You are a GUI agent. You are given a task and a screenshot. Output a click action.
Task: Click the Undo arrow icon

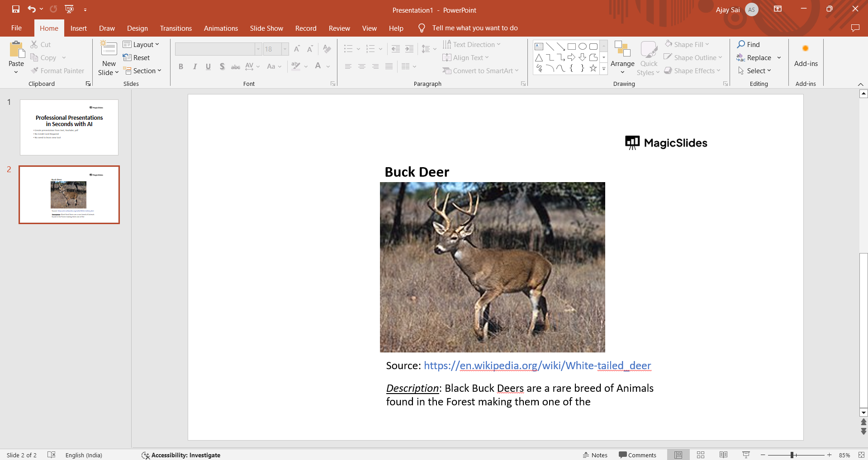click(x=31, y=9)
